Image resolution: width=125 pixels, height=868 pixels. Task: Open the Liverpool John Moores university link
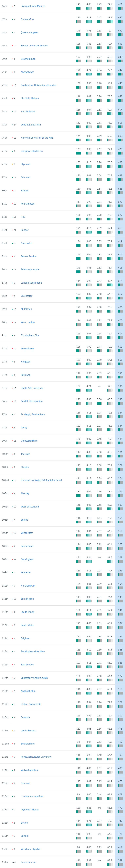[x=33, y=6]
